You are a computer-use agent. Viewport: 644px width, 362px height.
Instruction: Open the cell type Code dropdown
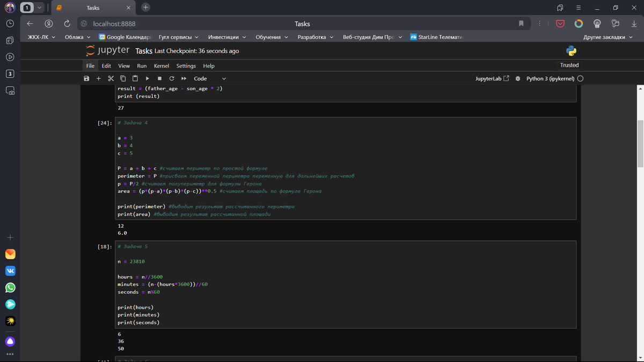click(209, 78)
